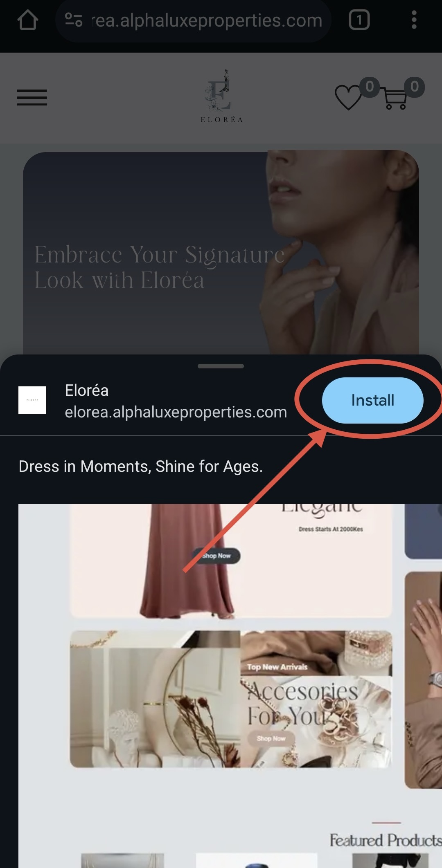Open the site settings icon in the address bar
This screenshot has height=868, width=442.
click(74, 20)
